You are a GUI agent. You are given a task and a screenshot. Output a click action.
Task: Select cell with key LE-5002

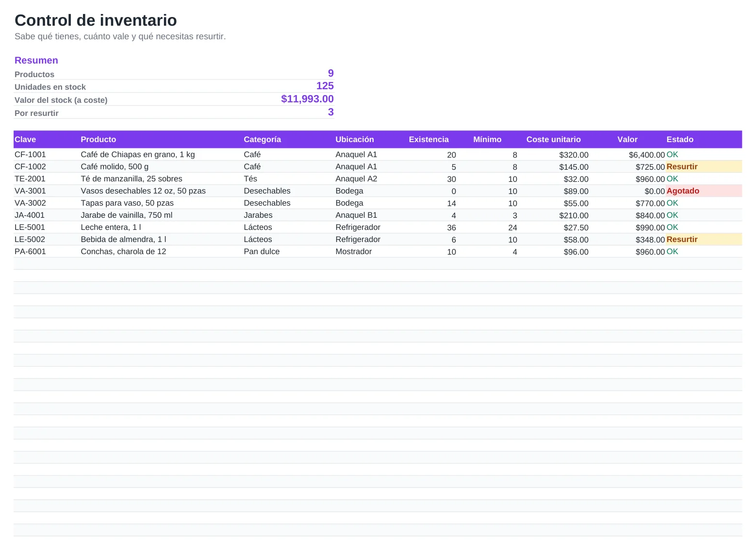point(30,239)
